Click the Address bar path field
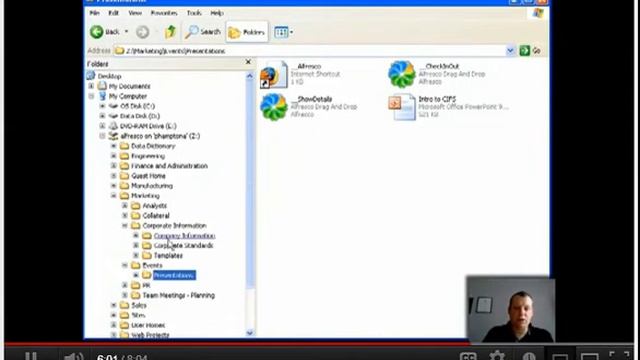 pyautogui.click(x=309, y=51)
